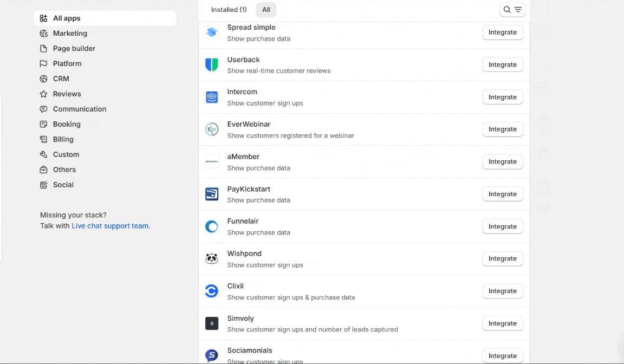Image resolution: width=624 pixels, height=364 pixels.
Task: Click the Billing receipt icon
Action: 43,139
